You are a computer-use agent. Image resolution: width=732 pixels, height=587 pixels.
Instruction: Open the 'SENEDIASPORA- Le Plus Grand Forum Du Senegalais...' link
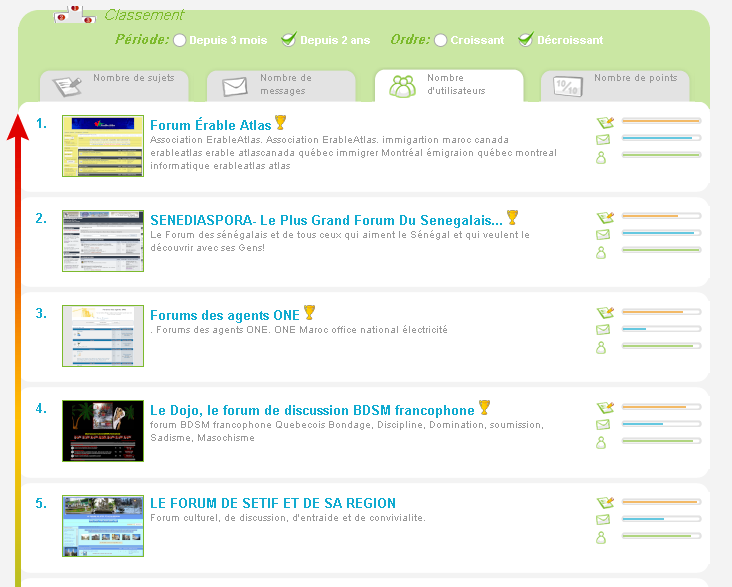click(x=326, y=220)
